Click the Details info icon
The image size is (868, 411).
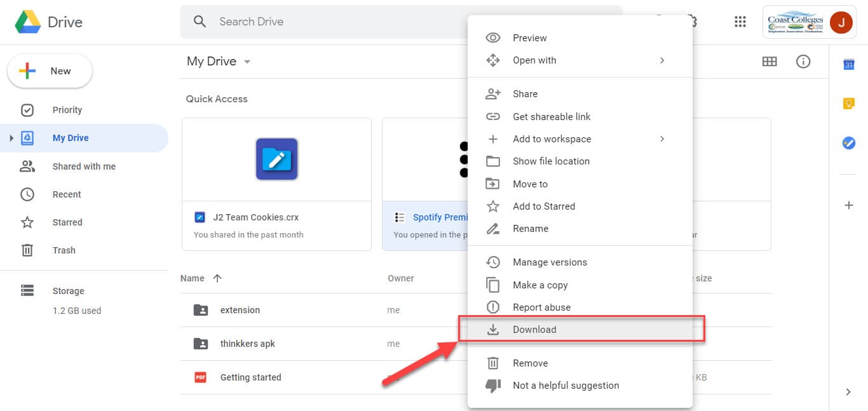803,61
